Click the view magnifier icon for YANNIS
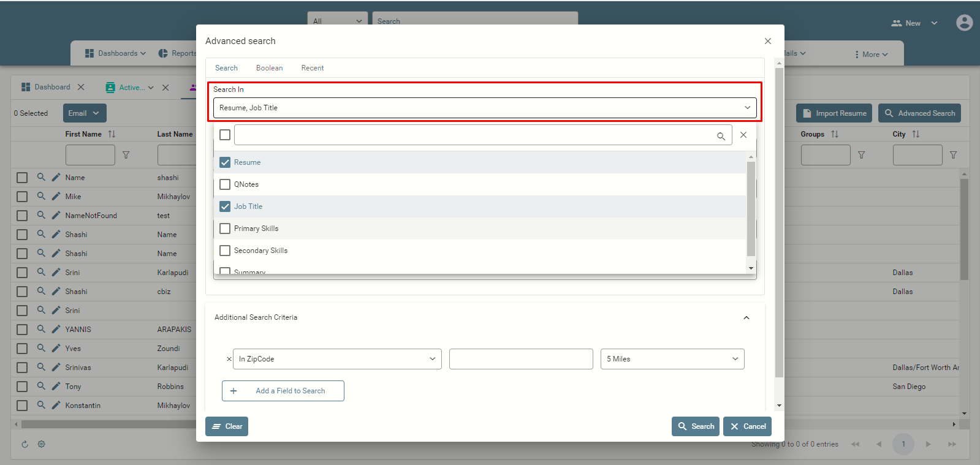This screenshot has height=465, width=980. (x=41, y=329)
